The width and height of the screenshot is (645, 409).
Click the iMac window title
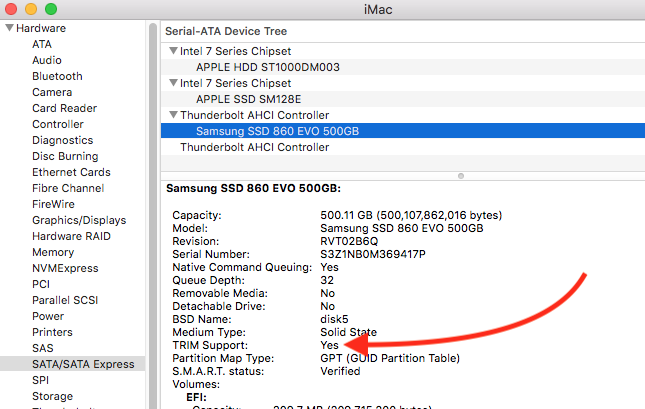(378, 9)
